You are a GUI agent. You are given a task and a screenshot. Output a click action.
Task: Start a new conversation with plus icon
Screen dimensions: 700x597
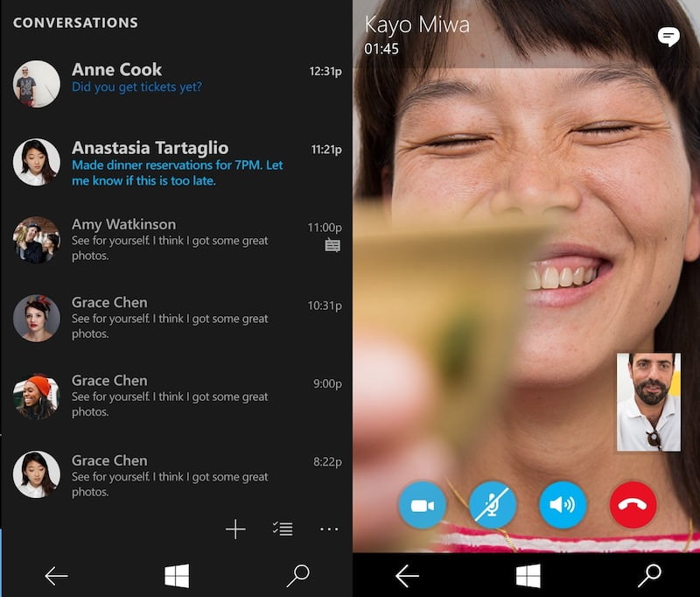click(235, 529)
